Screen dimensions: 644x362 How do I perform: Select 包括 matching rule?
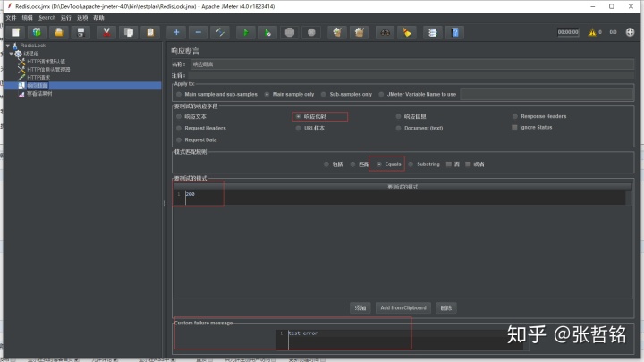click(334, 164)
